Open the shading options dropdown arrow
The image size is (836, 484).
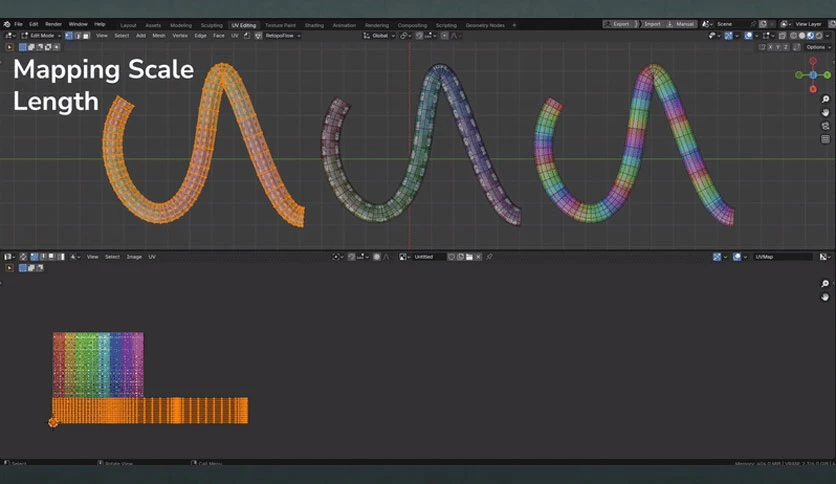(827, 36)
